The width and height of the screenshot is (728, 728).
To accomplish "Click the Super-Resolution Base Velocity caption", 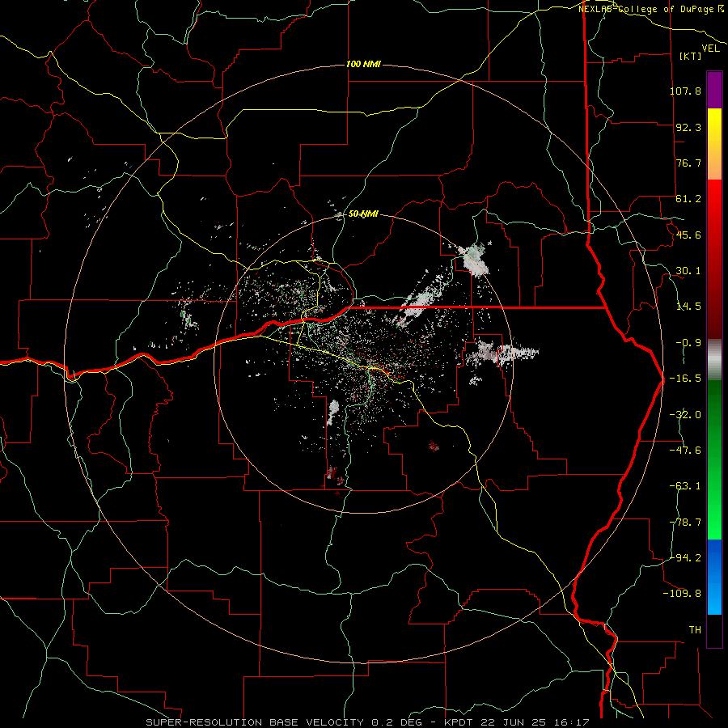I will (x=368, y=722).
